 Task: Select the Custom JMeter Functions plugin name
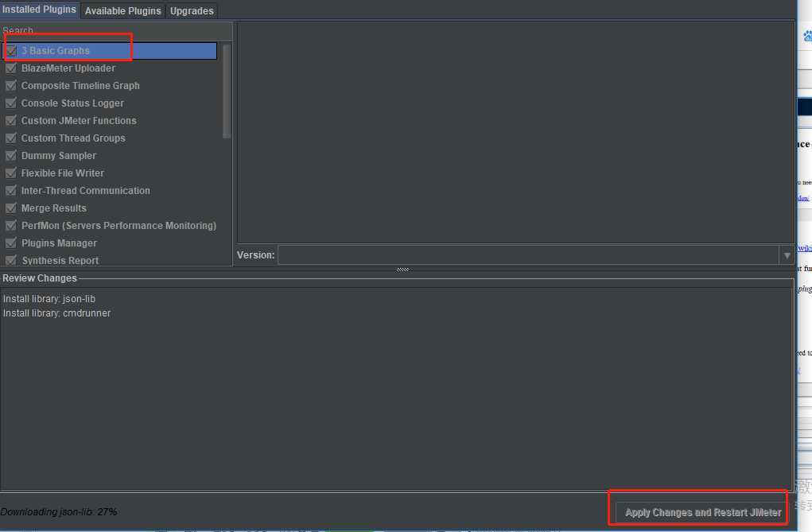[79, 121]
